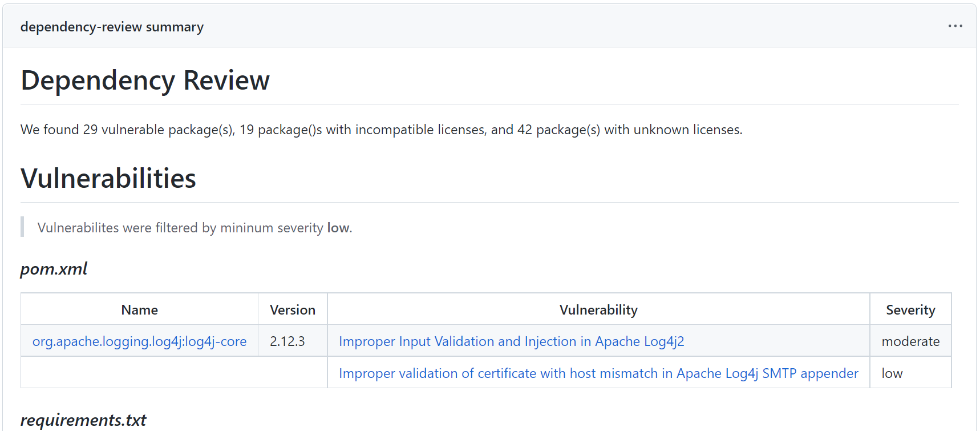
Task: Click the pom.xml section heading
Action: point(54,269)
